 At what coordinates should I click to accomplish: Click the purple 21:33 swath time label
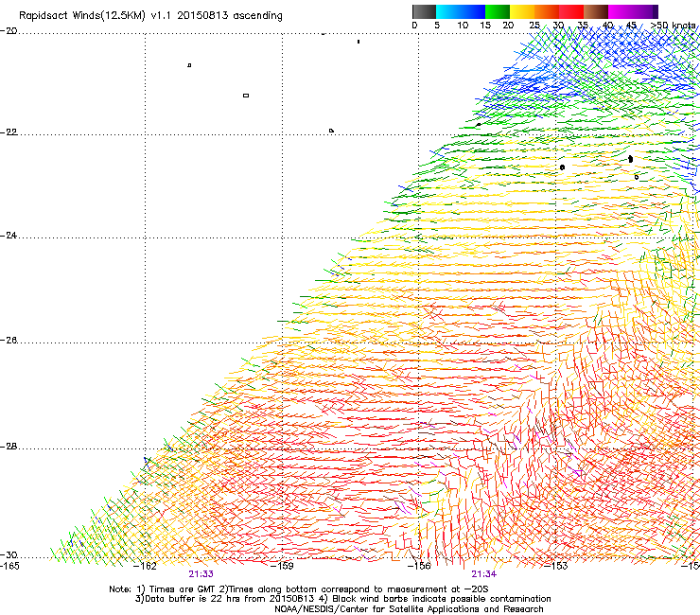point(201,574)
